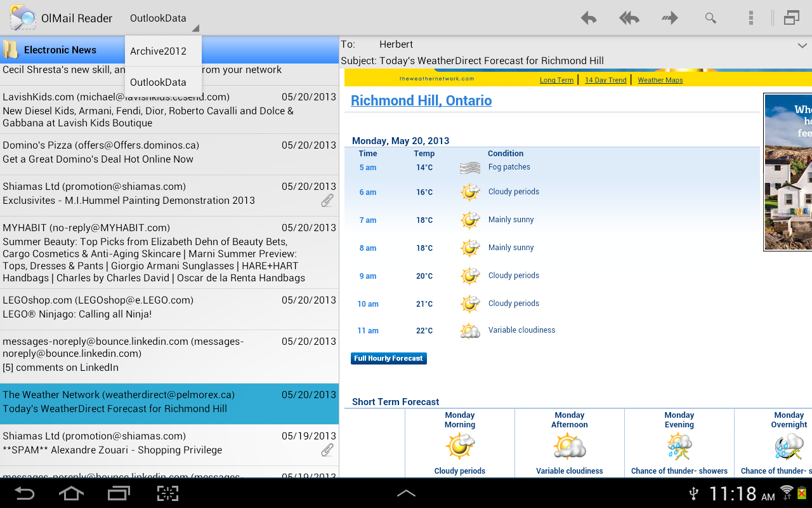Open the Weather Maps link
The height and width of the screenshot is (508, 812).
tap(660, 80)
